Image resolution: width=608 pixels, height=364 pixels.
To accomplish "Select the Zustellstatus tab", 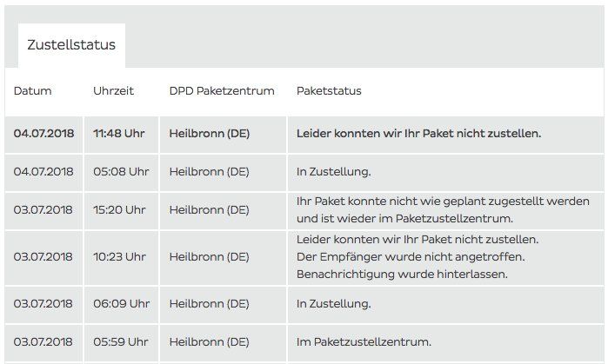I will point(70,45).
